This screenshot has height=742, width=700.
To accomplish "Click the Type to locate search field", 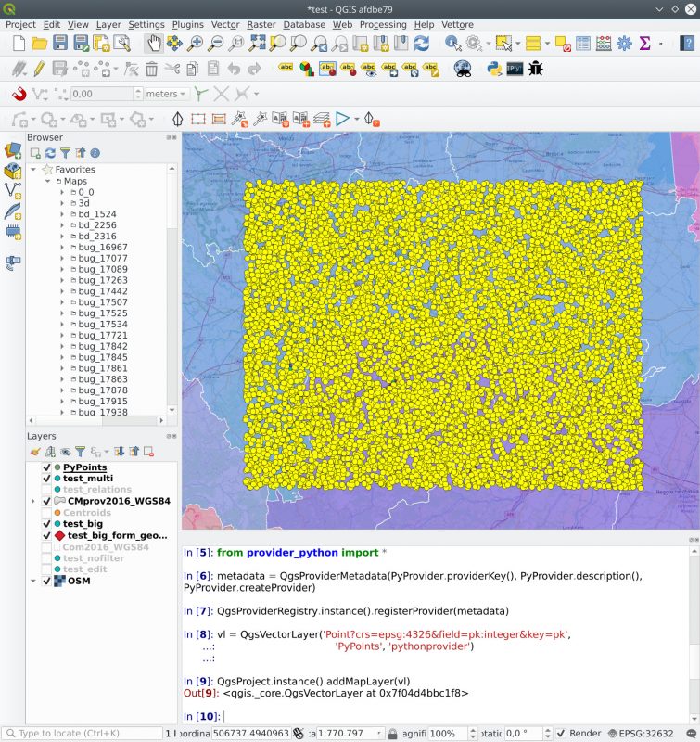I will 88,733.
